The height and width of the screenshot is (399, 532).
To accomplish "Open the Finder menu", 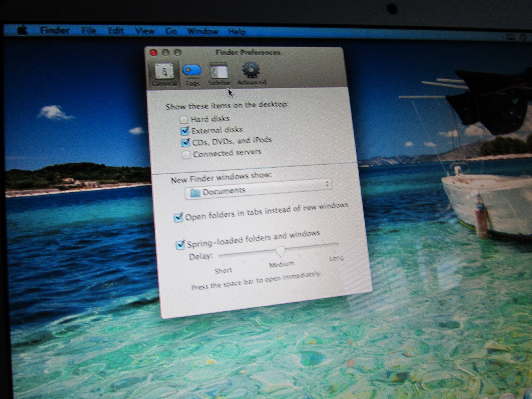I will coord(55,31).
